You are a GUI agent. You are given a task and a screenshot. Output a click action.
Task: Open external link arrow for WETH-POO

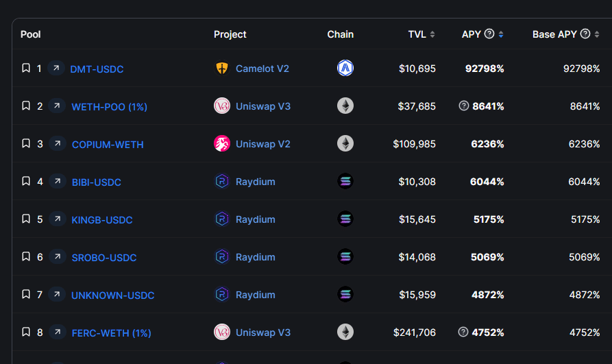point(58,106)
